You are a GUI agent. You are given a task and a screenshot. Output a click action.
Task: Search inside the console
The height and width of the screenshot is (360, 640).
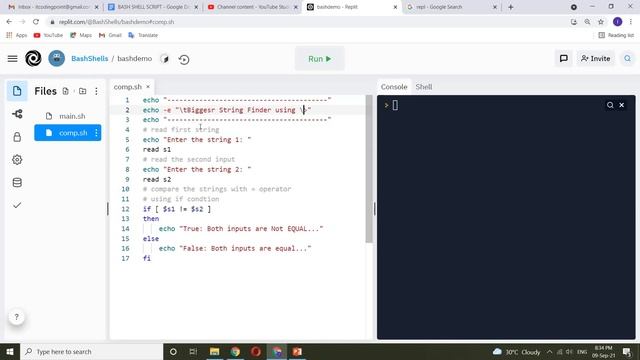[x=610, y=105]
